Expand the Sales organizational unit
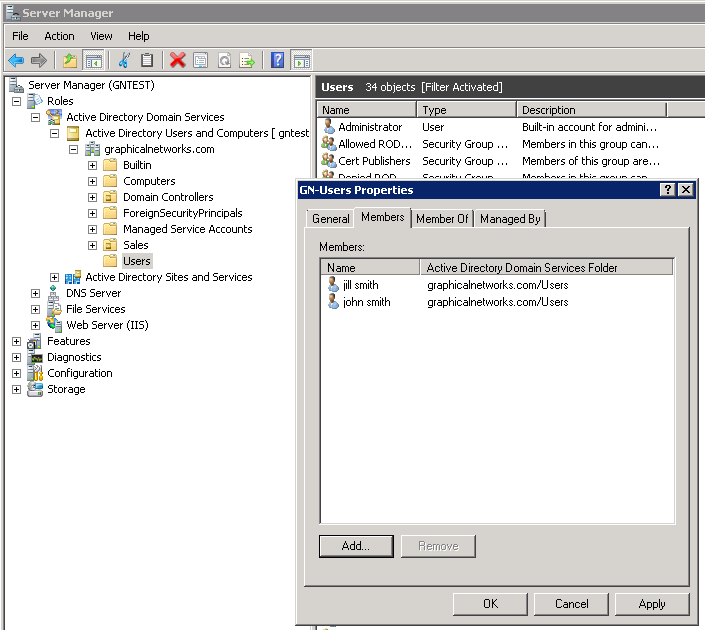 tap(92, 245)
